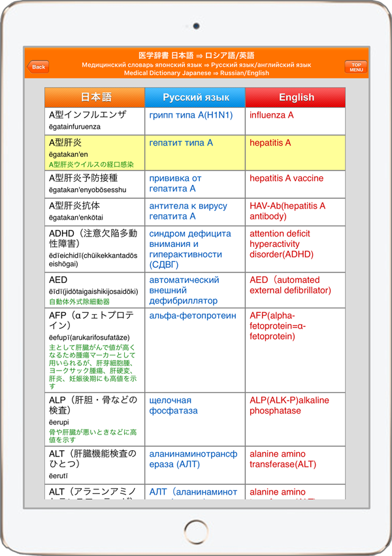Tap English alanine amino transferase(ALT)
This screenshot has height=556, width=392.
[x=283, y=459]
